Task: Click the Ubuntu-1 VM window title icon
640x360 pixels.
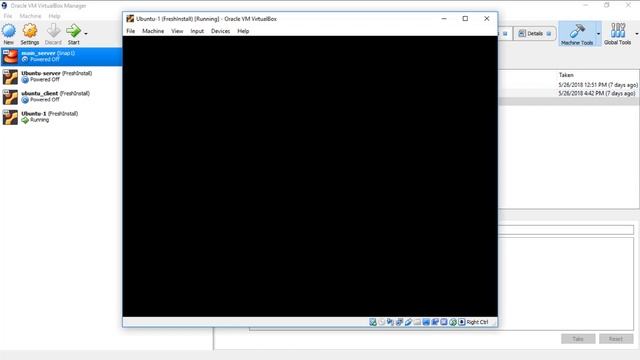Action: click(x=130, y=19)
